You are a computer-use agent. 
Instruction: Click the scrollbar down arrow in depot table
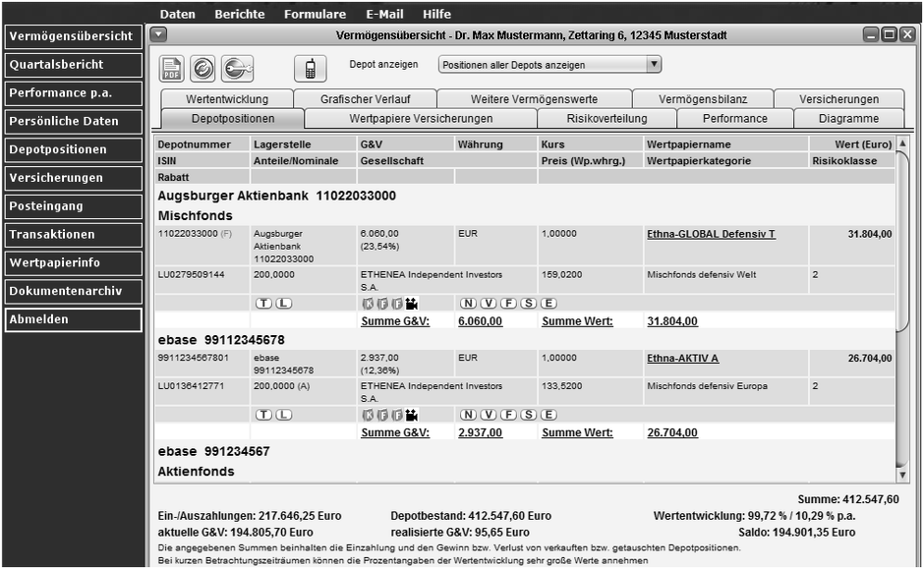[x=903, y=475]
